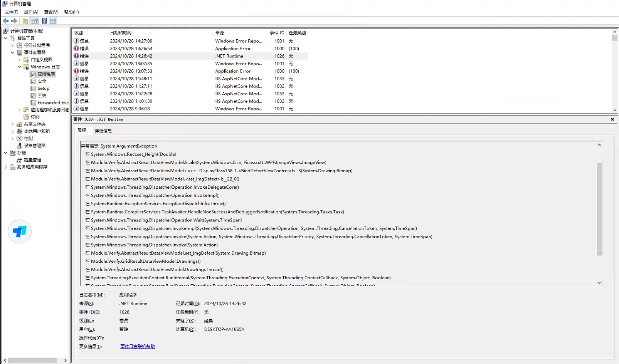The height and width of the screenshot is (364, 619).
Task: Open Device Manager (设备管理器) in the tree
Action: pyautogui.click(x=34, y=146)
